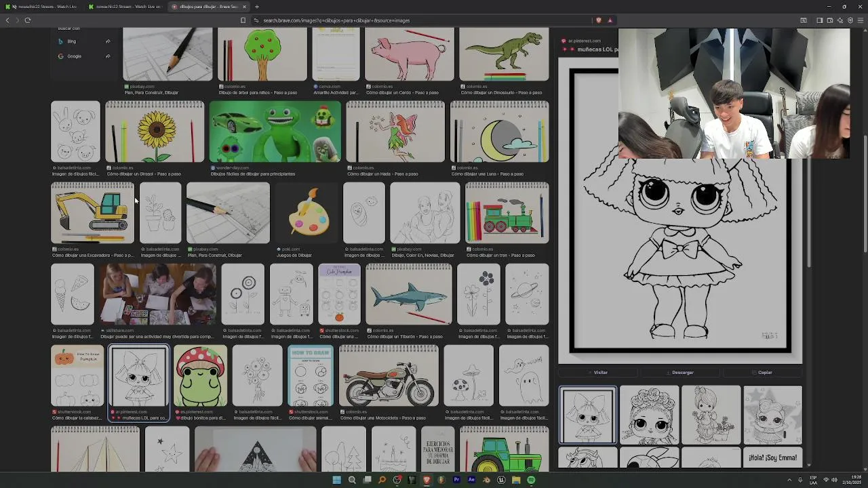Image resolution: width=868 pixels, height=488 pixels.
Task: Click the Brave Rewards triangle icon
Action: tap(610, 20)
